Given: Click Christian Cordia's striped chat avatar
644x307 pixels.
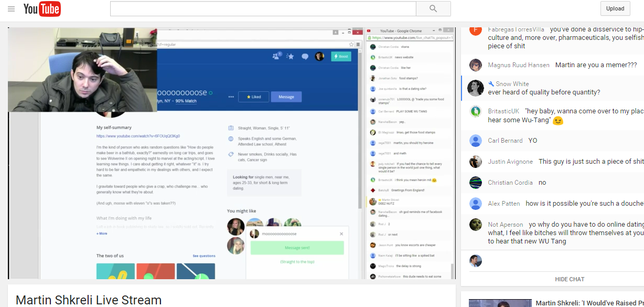Looking at the screenshot, I should click(x=476, y=183).
